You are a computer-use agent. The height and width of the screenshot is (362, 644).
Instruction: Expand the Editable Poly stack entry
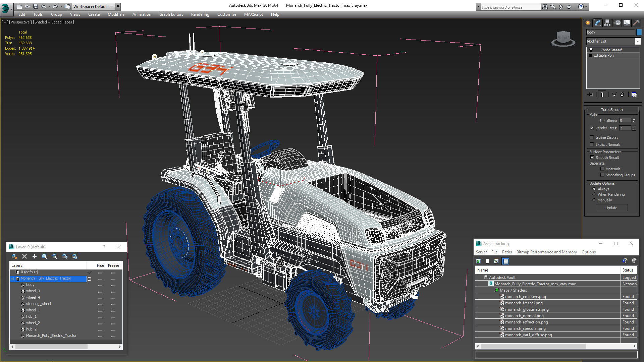pyautogui.click(x=590, y=55)
